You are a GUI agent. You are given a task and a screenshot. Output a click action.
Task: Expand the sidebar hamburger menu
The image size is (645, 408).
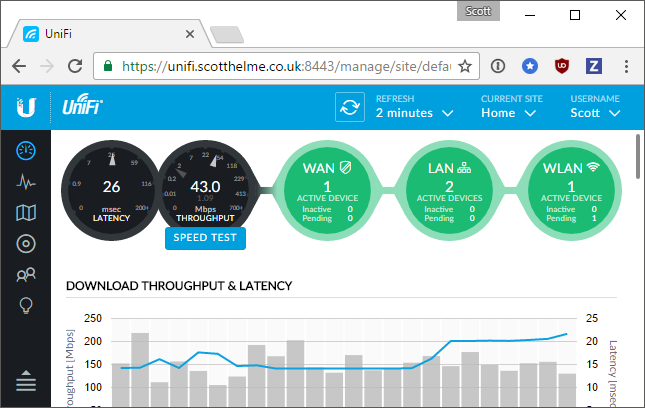click(x=26, y=381)
